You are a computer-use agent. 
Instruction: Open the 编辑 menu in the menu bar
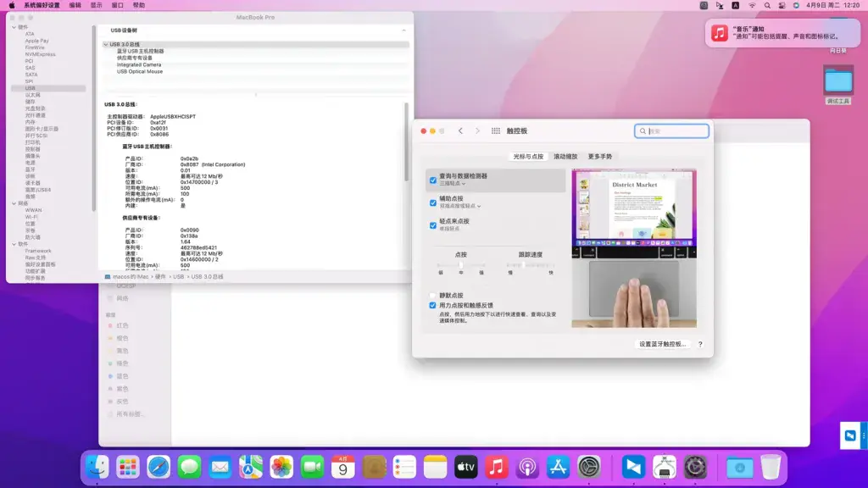75,6
